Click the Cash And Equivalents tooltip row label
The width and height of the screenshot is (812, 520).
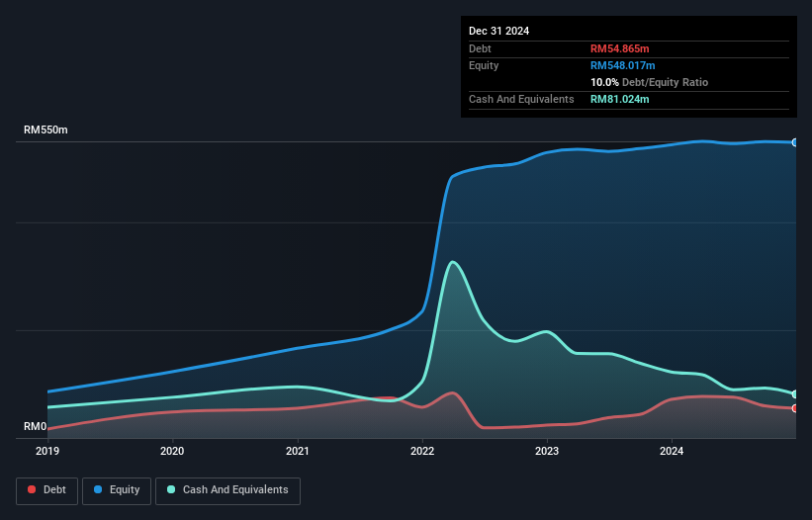[521, 99]
